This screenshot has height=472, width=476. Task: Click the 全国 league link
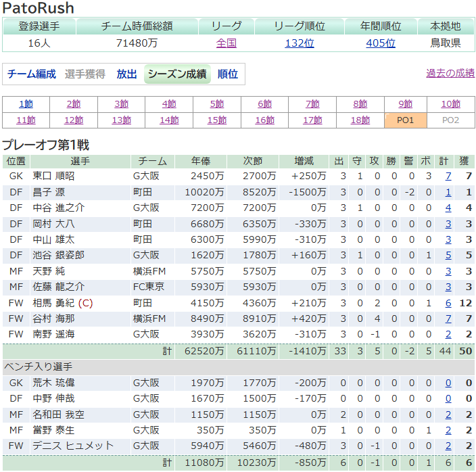(226, 43)
